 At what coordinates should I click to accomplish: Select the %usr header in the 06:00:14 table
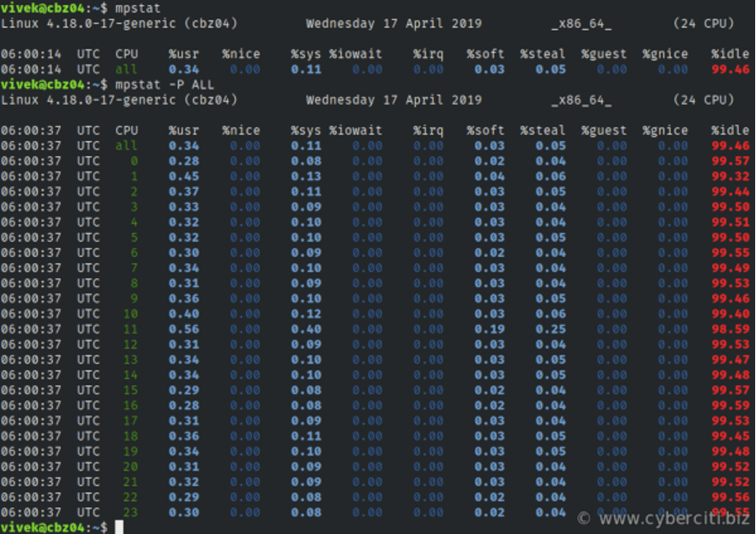tap(184, 54)
